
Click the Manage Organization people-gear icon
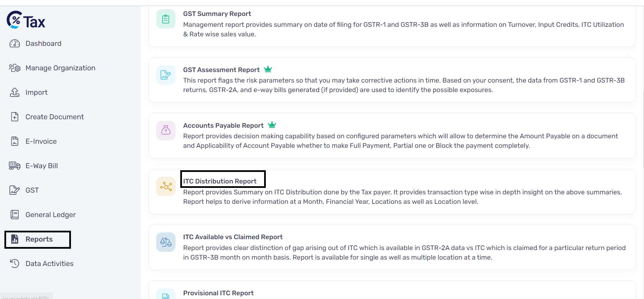click(x=15, y=68)
